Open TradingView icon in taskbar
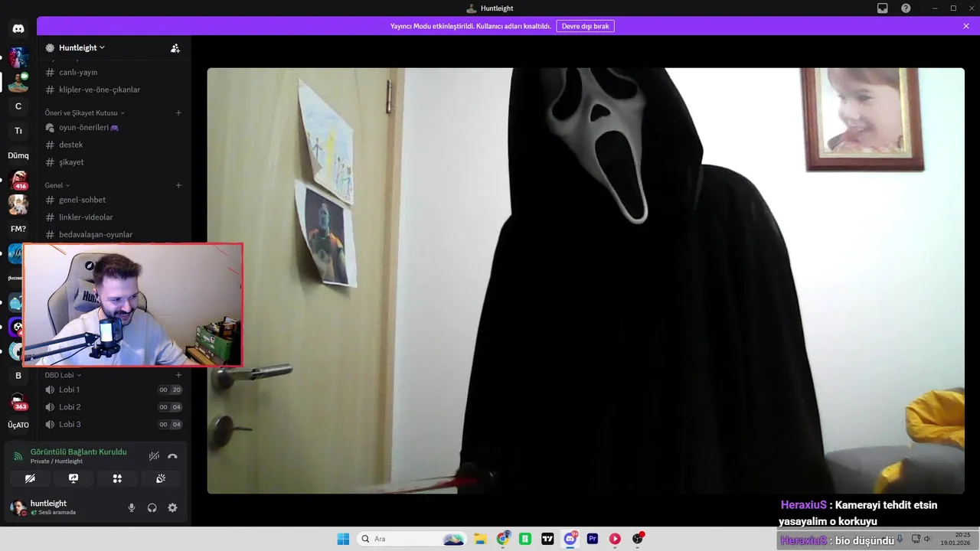 pos(547,539)
